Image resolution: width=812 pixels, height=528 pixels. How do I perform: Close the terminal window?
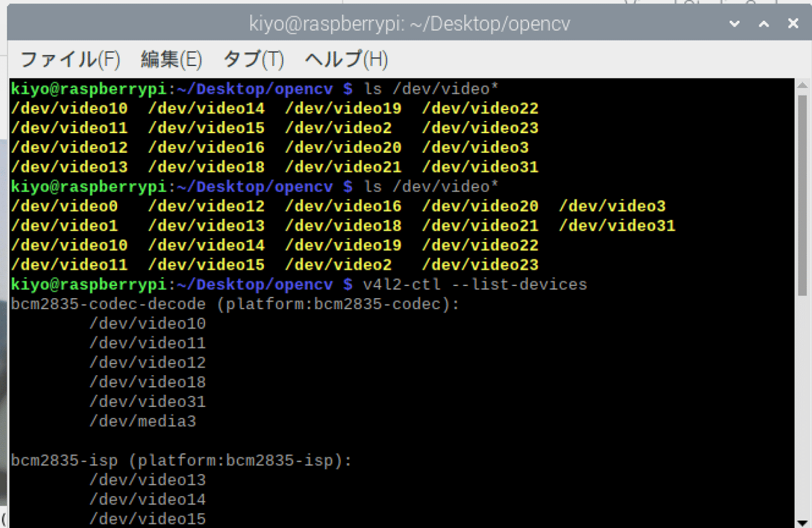coord(793,24)
